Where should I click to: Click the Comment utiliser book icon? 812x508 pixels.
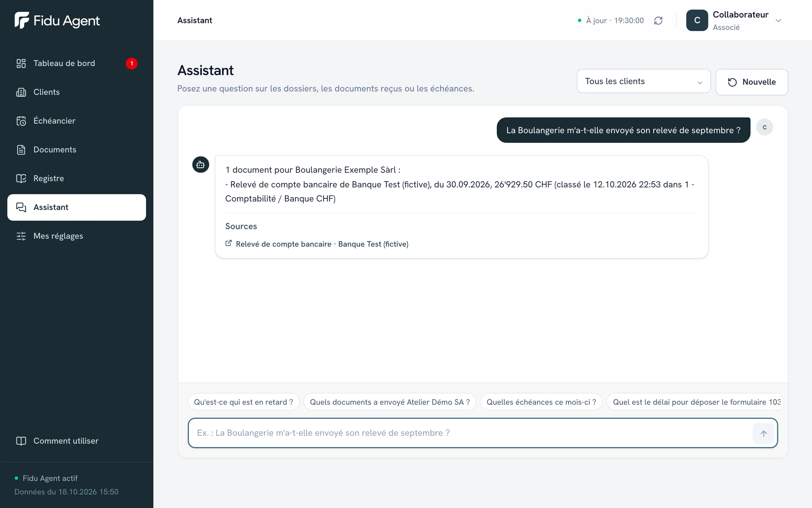[x=21, y=441]
